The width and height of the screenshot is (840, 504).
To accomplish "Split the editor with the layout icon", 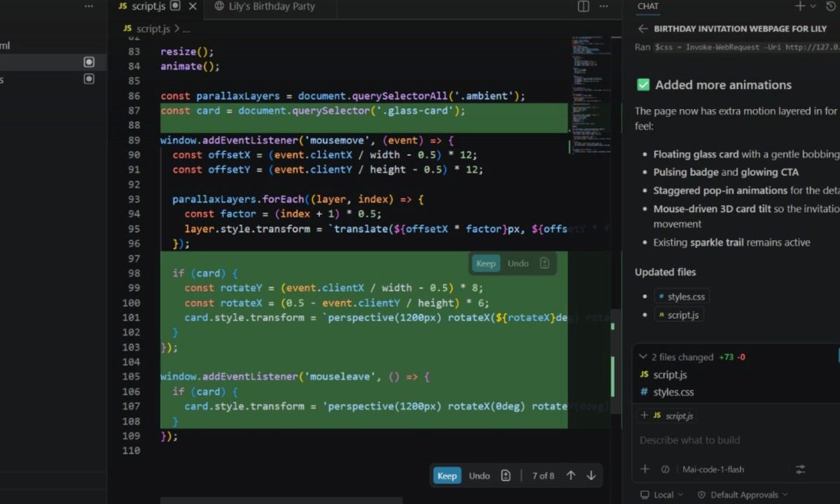I will (583, 6).
